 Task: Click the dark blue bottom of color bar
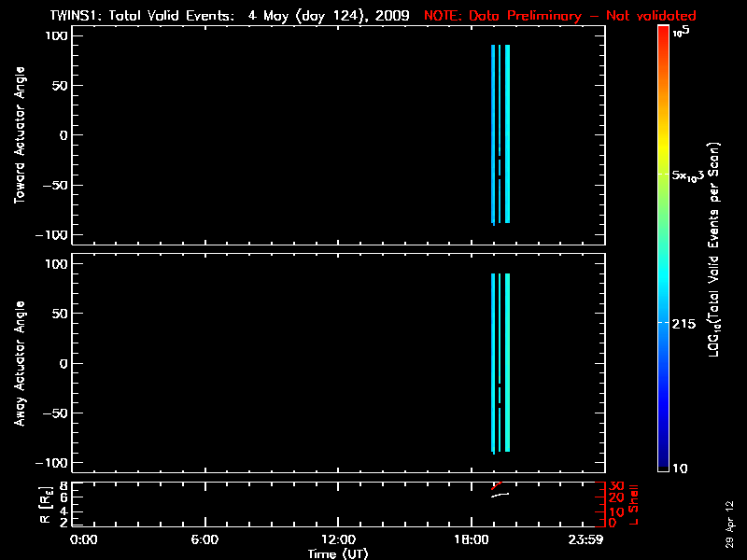pos(663,462)
